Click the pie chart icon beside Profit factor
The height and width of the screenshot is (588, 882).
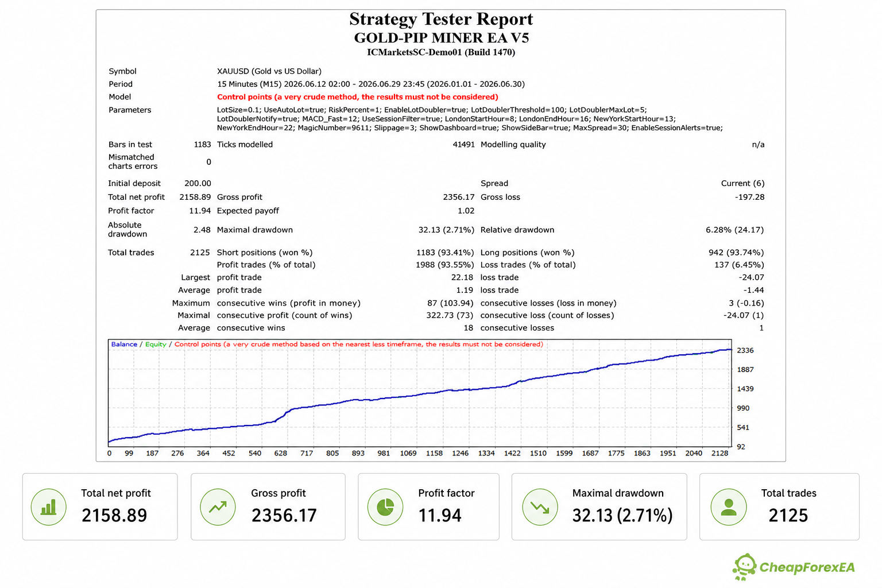(385, 507)
